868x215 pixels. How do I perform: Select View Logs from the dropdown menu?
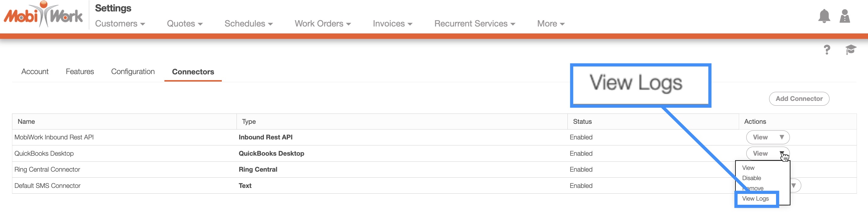(x=755, y=198)
